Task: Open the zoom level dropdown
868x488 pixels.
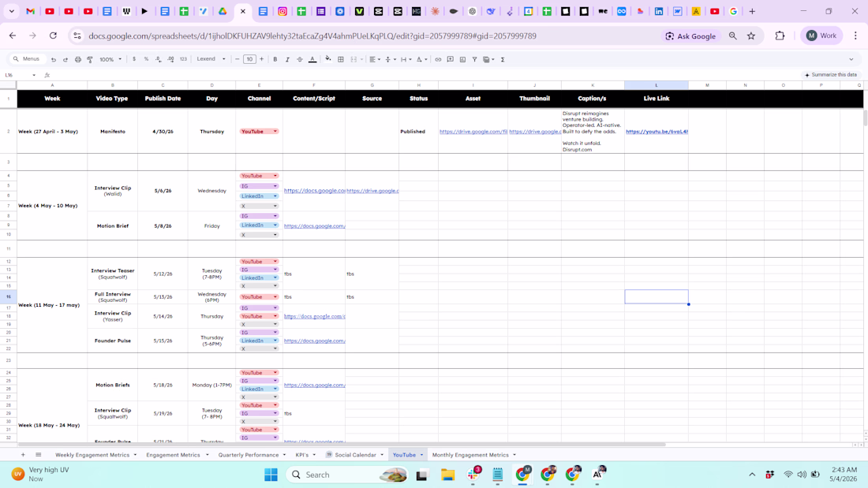Action: (x=110, y=59)
